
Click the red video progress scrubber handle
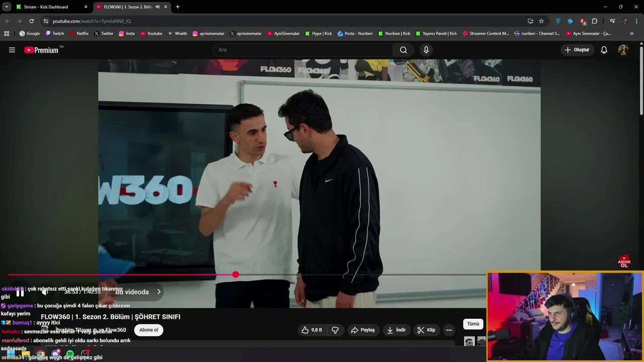pos(236,275)
